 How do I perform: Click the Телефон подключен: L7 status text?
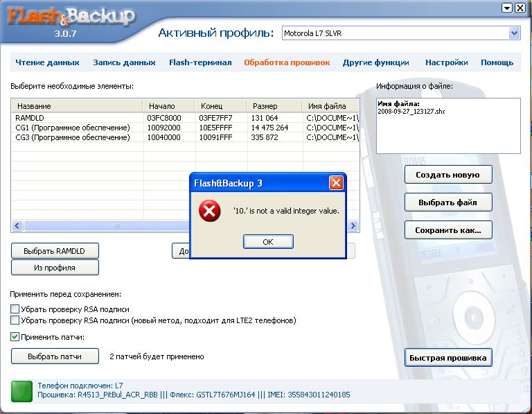pos(80,386)
